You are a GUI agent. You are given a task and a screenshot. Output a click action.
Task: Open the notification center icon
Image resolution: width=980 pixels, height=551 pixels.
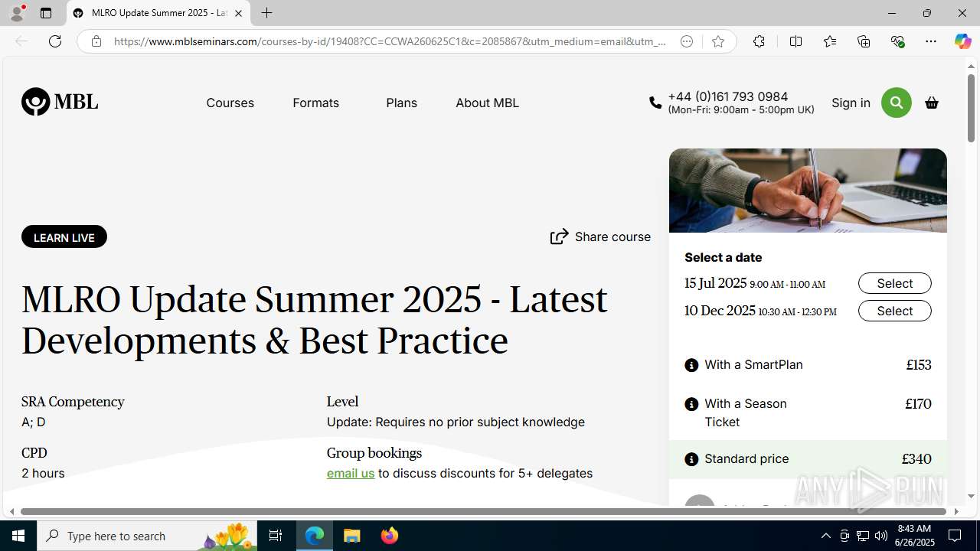coord(955,536)
